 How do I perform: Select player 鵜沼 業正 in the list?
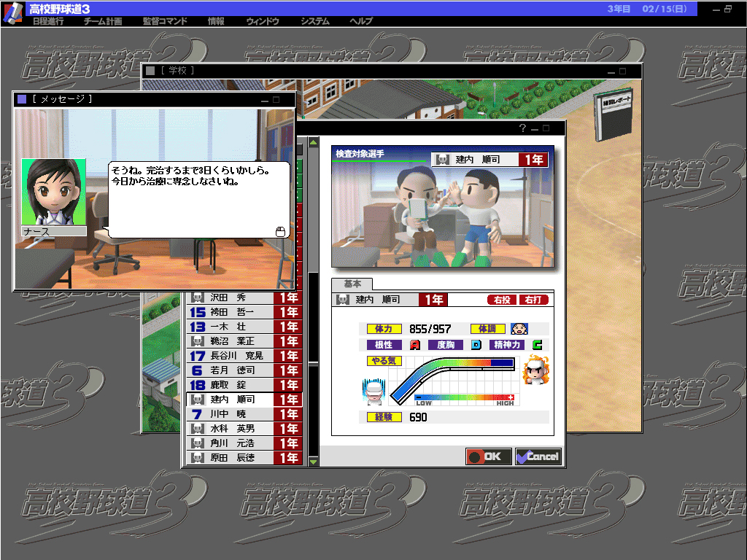[x=244, y=341]
